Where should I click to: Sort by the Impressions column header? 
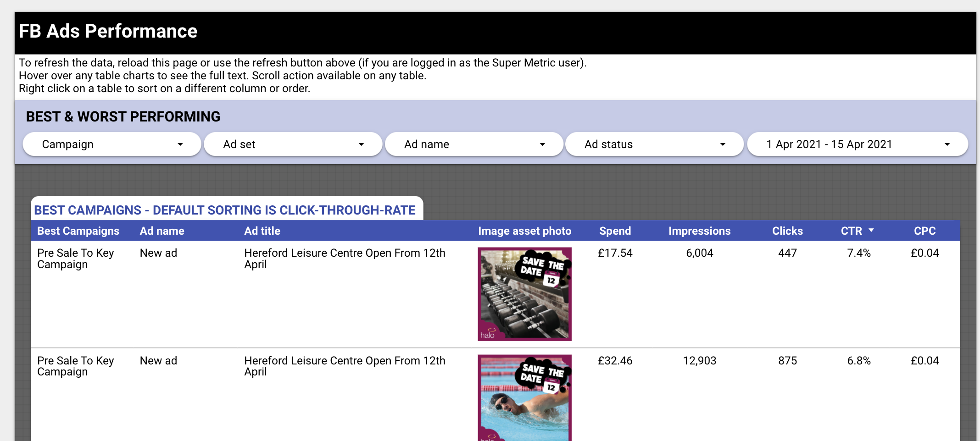[699, 231]
